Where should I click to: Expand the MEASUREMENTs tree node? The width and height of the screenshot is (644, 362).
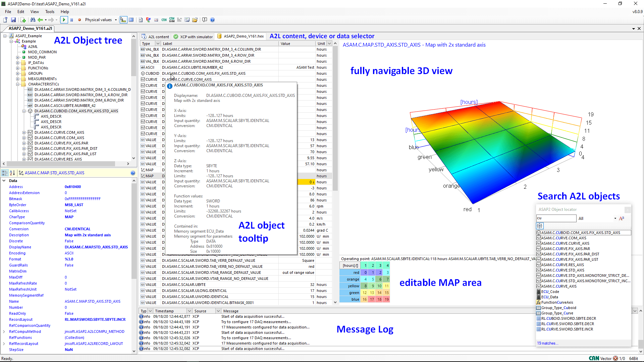18,79
